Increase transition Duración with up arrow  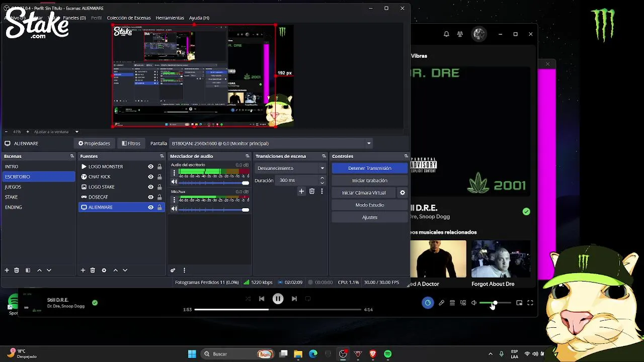(x=322, y=178)
